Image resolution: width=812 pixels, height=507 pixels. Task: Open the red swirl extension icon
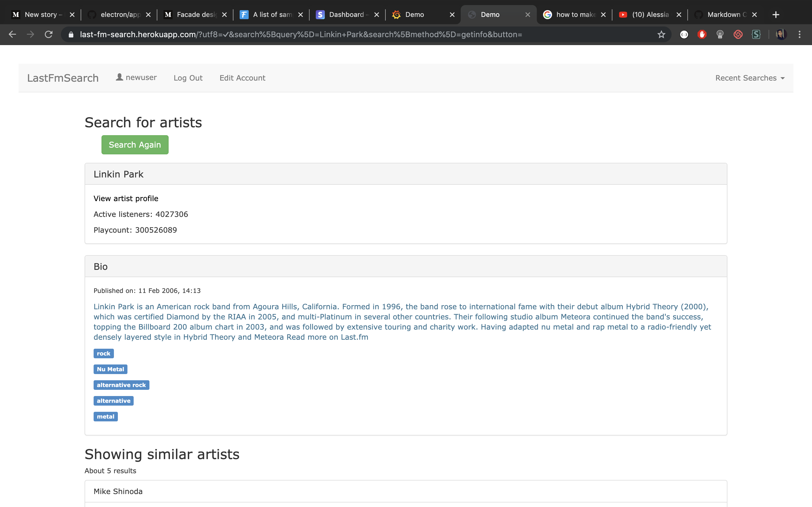click(738, 34)
